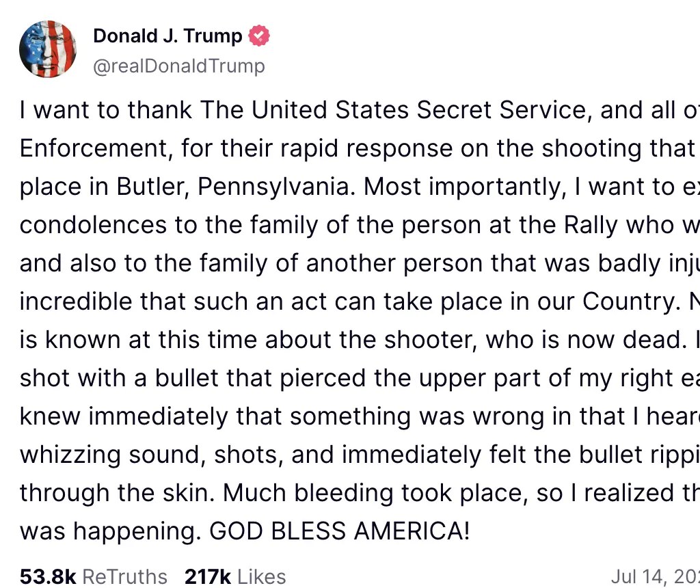The height and width of the screenshot is (588, 700).
Task: View the 217k Likes list
Action: 235,576
